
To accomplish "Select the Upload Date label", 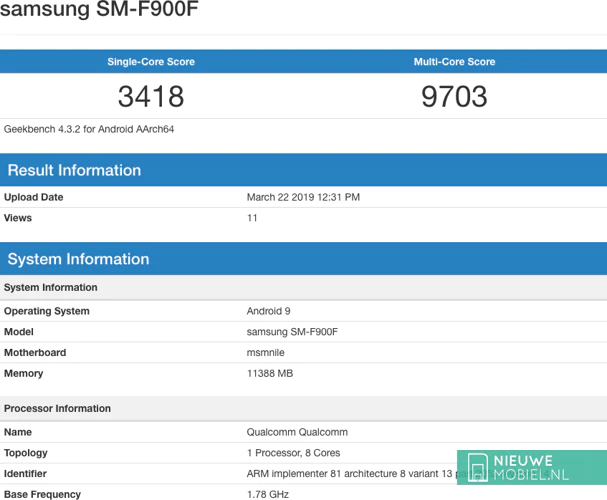I will coord(34,197).
